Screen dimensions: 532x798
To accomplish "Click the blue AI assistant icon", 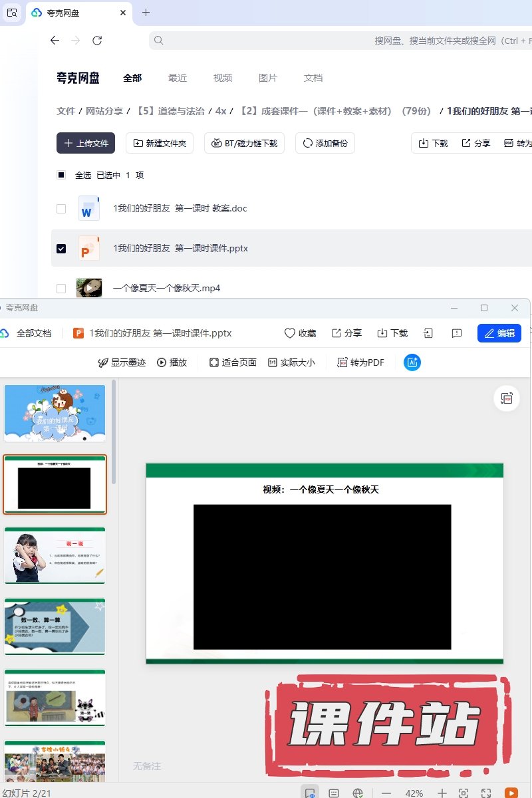I will tap(412, 362).
